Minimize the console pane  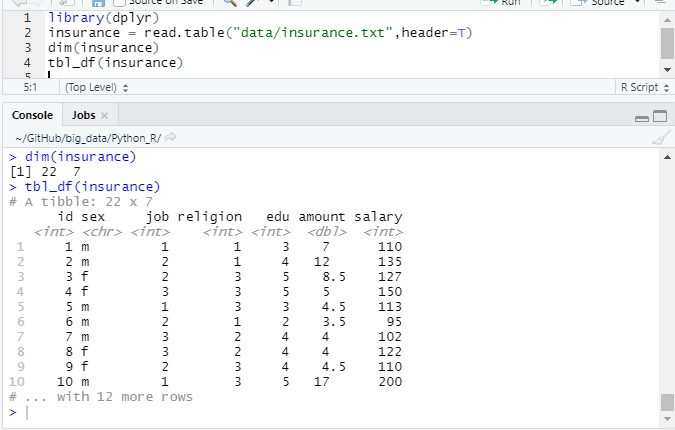[641, 118]
